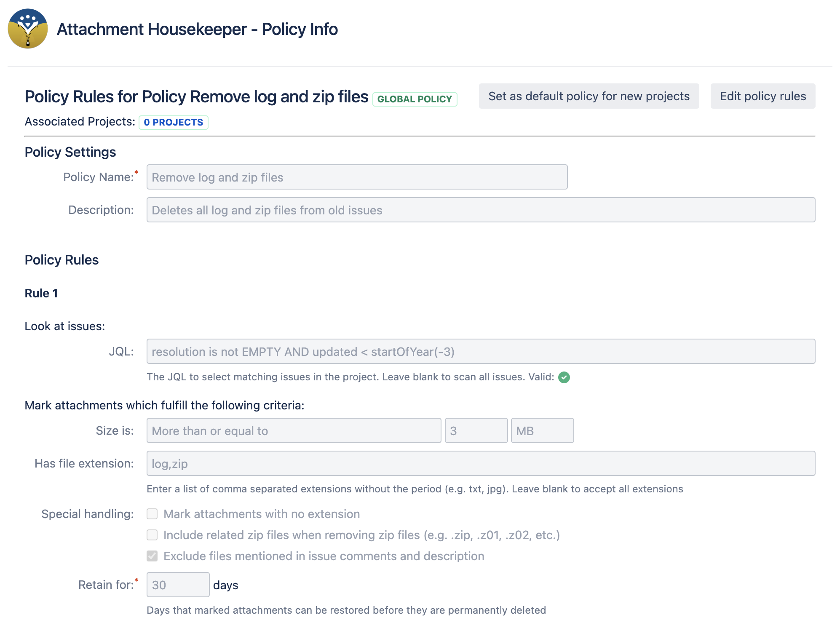This screenshot has height=620, width=840.
Task: Check Include related zip files when removing zip files
Action: coord(152,535)
